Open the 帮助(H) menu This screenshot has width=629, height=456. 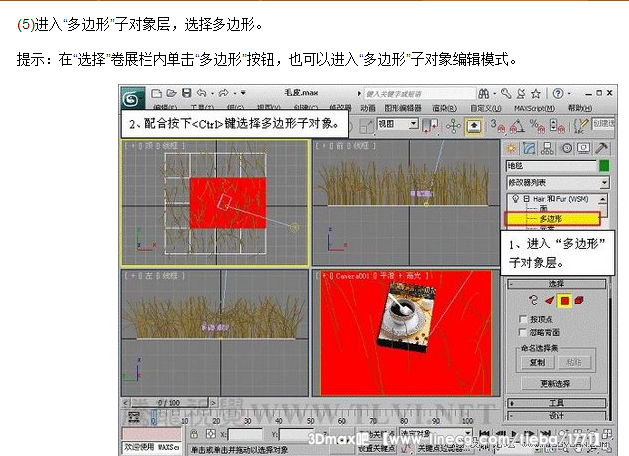click(x=580, y=108)
